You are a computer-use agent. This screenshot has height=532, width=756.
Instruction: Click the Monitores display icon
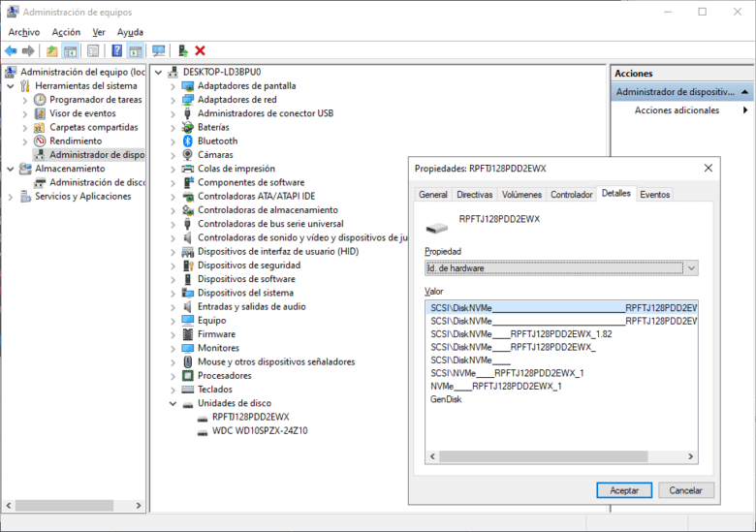[188, 348]
